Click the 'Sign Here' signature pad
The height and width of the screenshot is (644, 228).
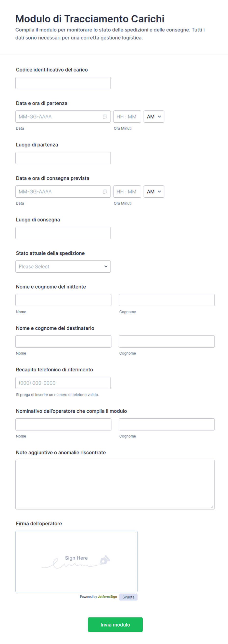pyautogui.click(x=76, y=561)
